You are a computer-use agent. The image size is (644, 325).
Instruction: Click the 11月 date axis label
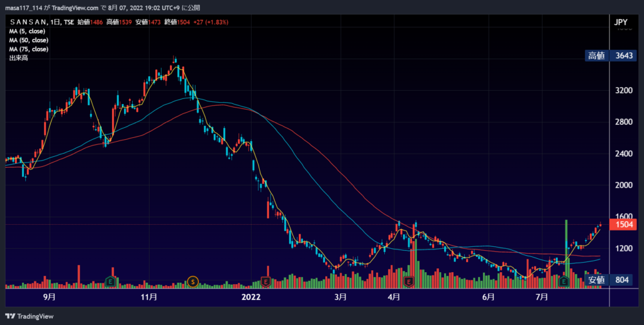[148, 297]
